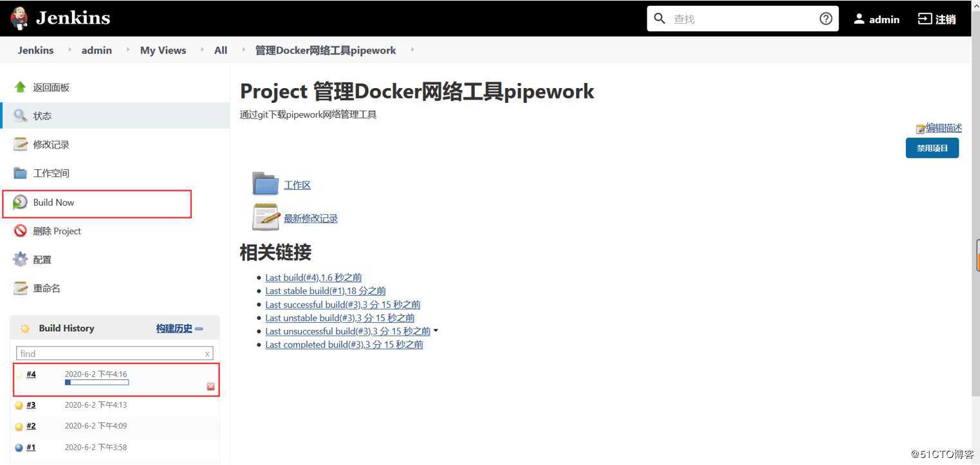
Task: Open Last successful build(#3) link
Action: click(342, 304)
